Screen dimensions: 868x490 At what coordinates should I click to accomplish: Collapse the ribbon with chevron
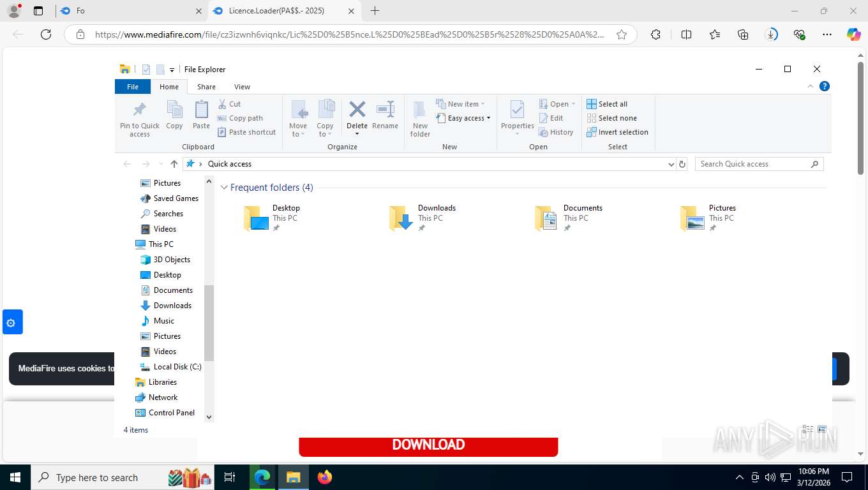[811, 86]
